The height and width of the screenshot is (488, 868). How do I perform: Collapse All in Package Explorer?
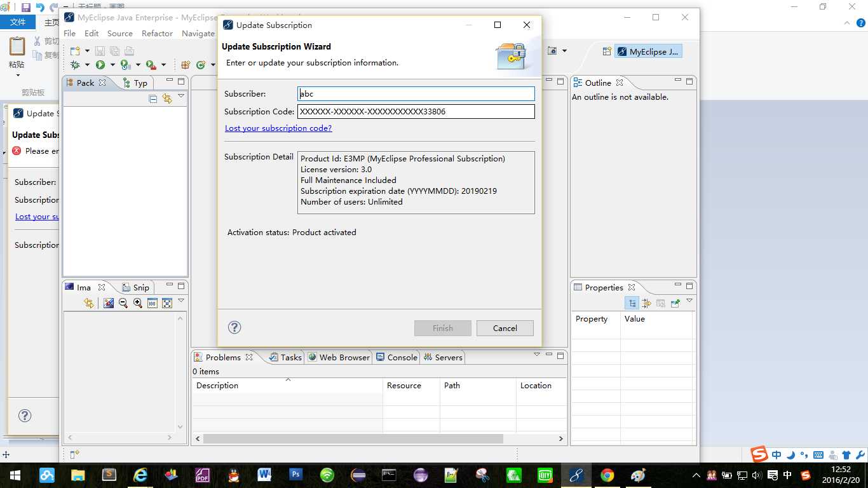(x=153, y=98)
